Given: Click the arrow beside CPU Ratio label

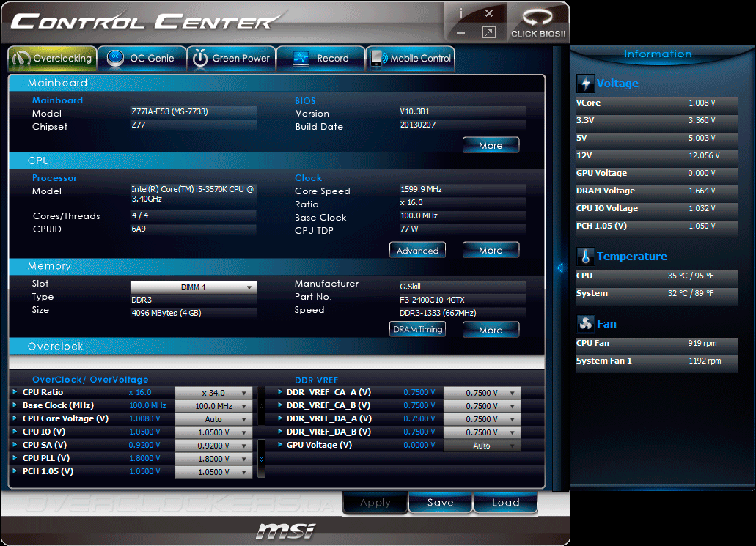Looking at the screenshot, I should [x=15, y=392].
